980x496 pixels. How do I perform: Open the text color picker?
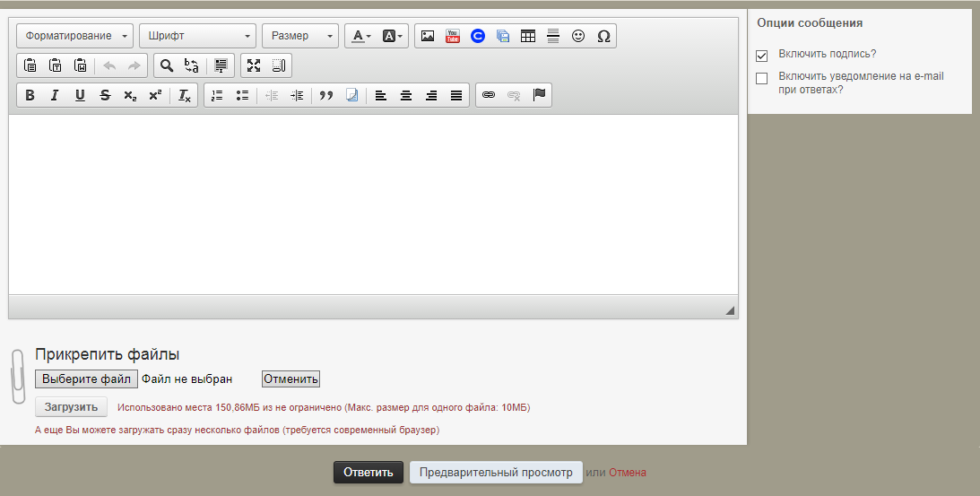click(x=361, y=36)
